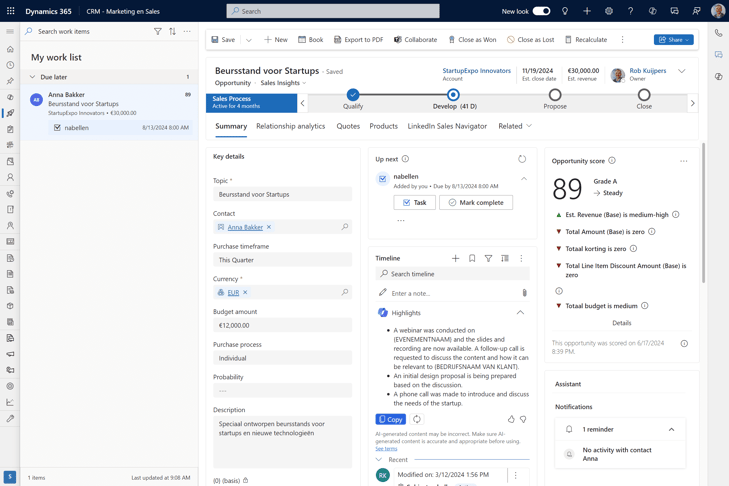Click the plus quick create icon in header
Screen dimensions: 729x486
click(587, 11)
